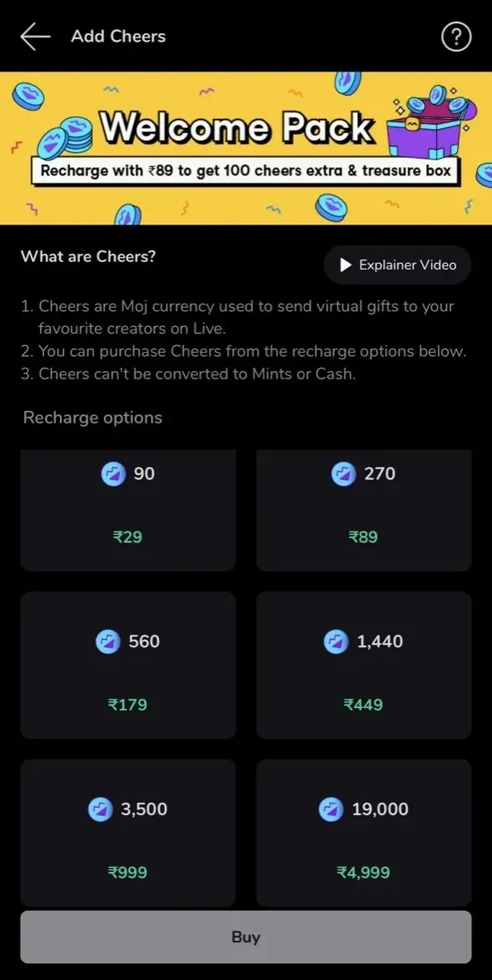
Task: Tap the Buy button
Action: click(246, 937)
